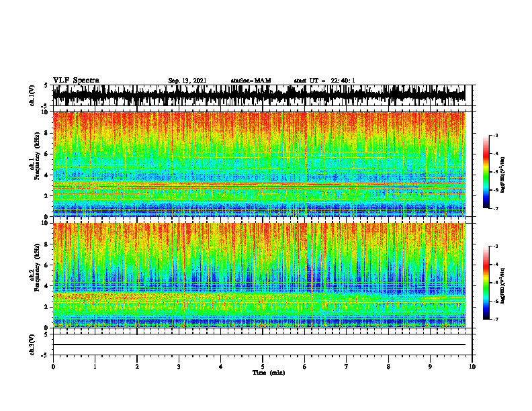This screenshot has height=411, width=532.
Task: Click the "ch.1(V)" waveform axis label
Action: tap(32, 95)
